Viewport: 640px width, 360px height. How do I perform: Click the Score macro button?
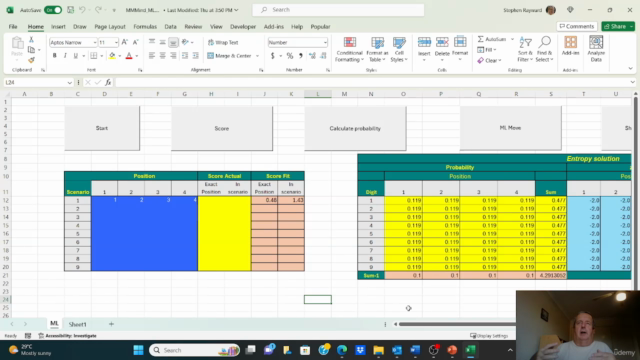pyautogui.click(x=222, y=129)
